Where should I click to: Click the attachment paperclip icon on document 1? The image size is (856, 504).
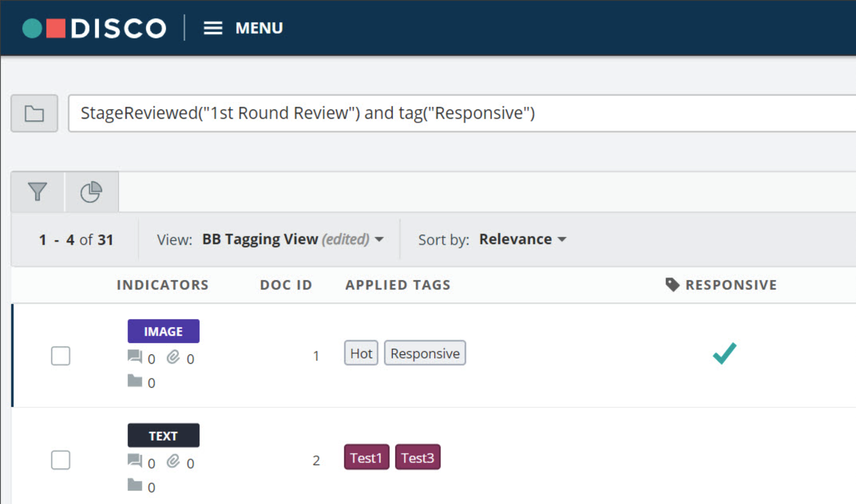pos(173,357)
